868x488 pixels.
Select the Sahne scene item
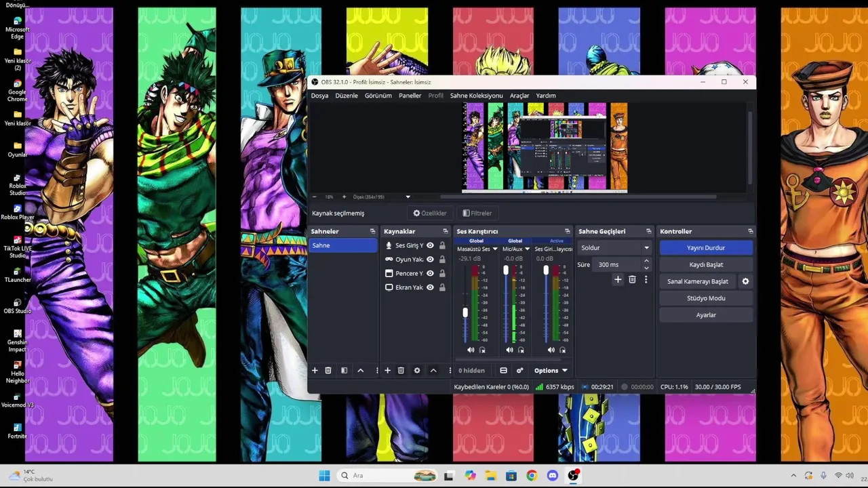point(343,245)
